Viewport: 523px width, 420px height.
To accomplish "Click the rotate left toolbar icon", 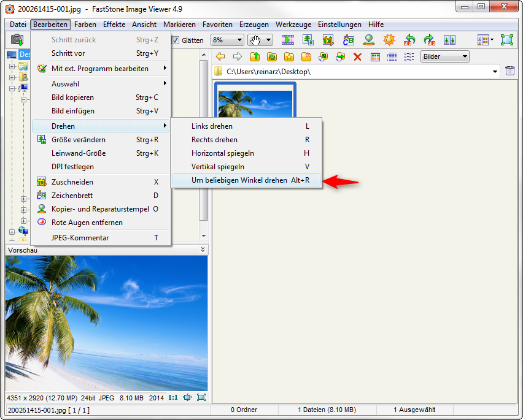I will click(409, 40).
